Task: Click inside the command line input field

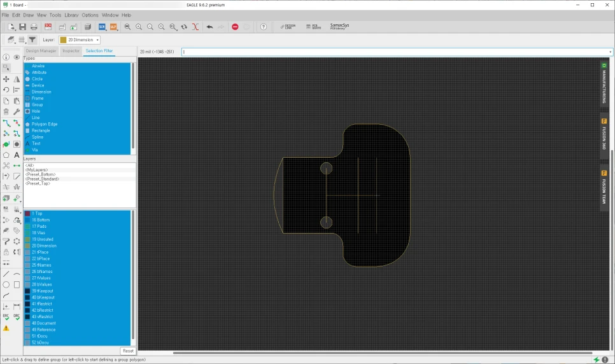Action: click(x=382, y=52)
